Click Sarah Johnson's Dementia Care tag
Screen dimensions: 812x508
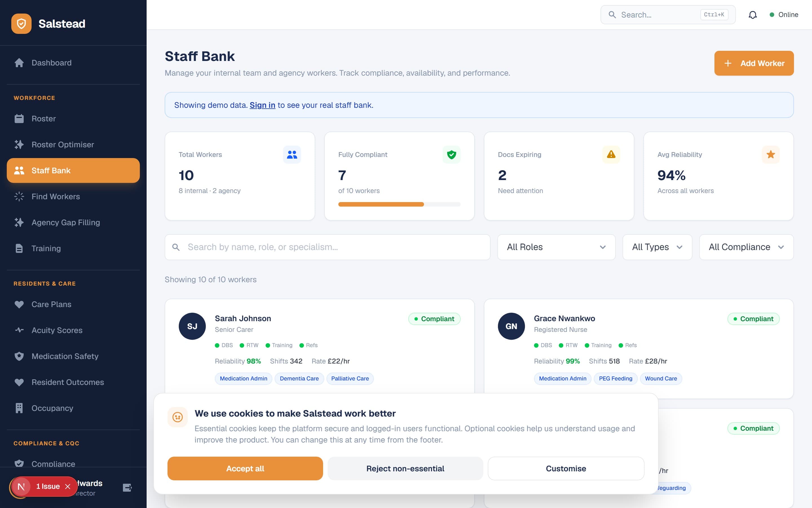(299, 379)
